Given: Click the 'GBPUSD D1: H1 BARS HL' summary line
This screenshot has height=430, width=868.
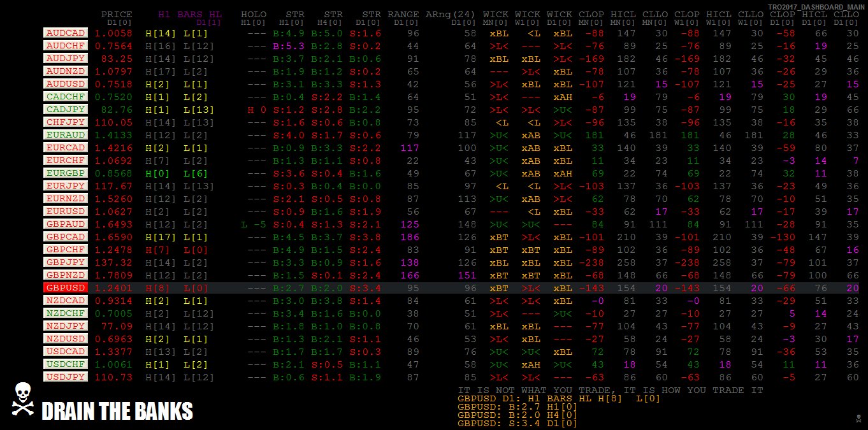Looking at the screenshot, I should click(559, 398).
